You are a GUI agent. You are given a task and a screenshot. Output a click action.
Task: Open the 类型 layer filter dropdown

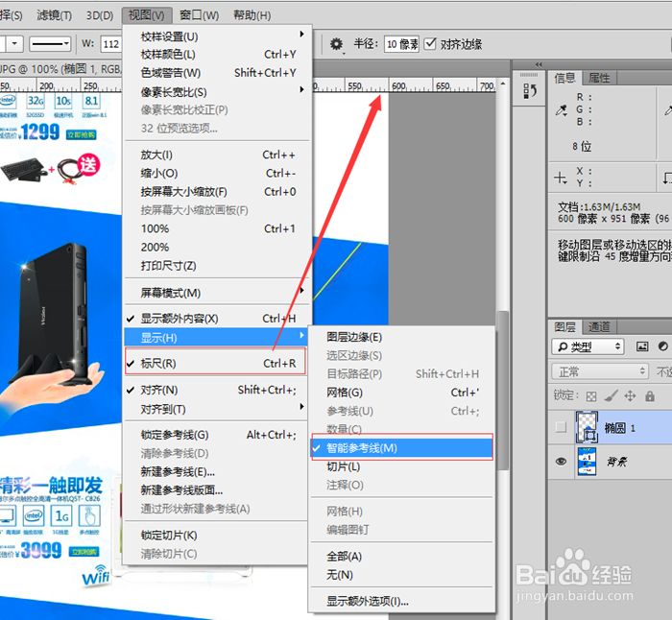[588, 346]
